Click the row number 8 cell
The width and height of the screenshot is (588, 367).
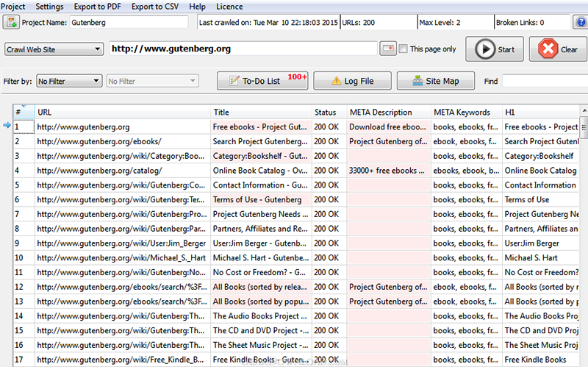pos(24,229)
